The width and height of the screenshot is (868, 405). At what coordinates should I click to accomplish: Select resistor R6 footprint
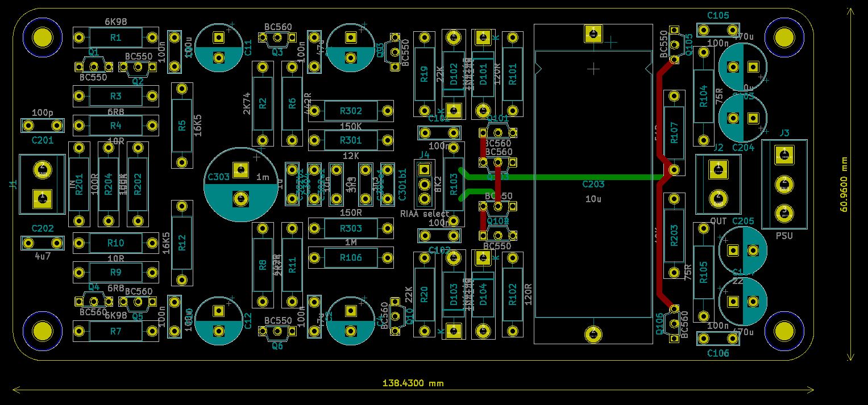[x=292, y=103]
